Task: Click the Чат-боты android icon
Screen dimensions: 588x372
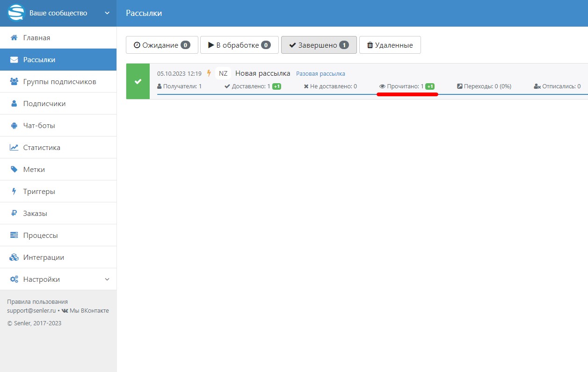Action: [14, 126]
